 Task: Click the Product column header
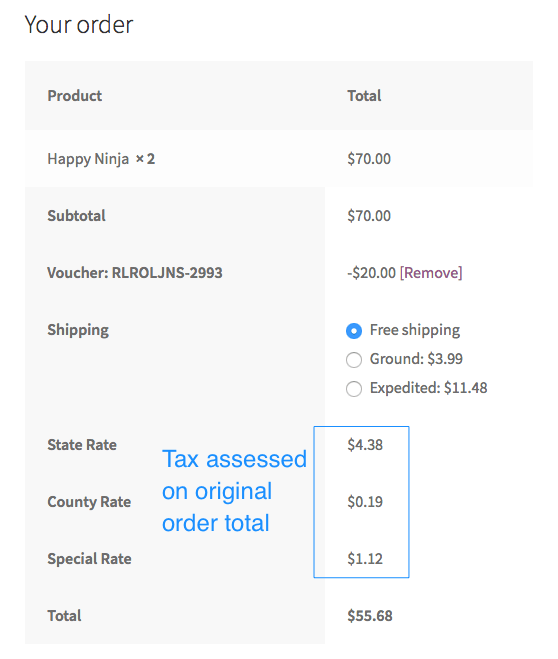75,96
